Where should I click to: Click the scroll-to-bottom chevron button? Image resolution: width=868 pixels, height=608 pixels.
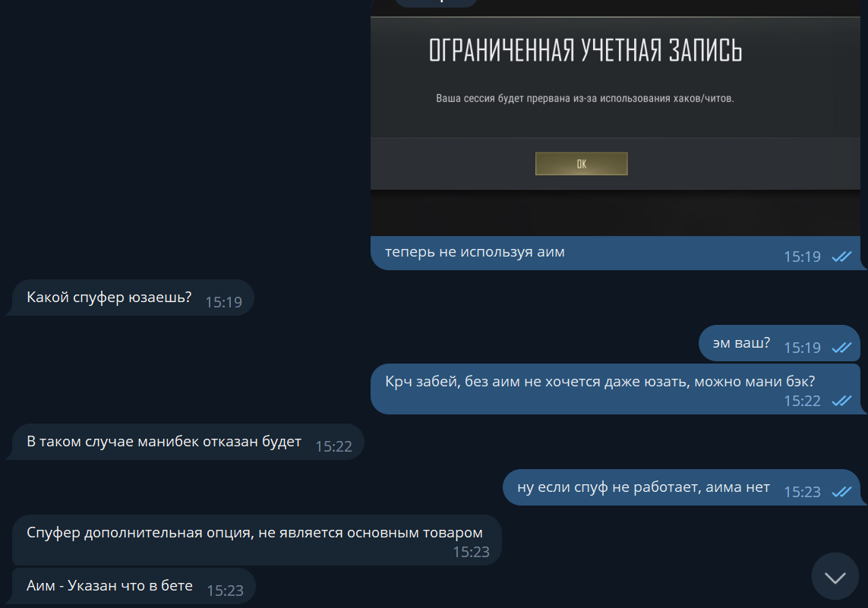click(835, 576)
